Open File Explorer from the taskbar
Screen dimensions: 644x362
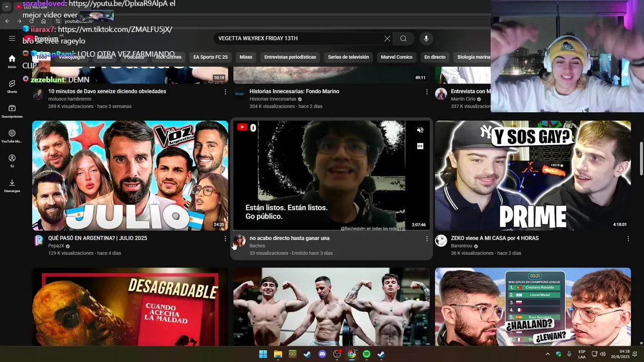[x=278, y=354]
